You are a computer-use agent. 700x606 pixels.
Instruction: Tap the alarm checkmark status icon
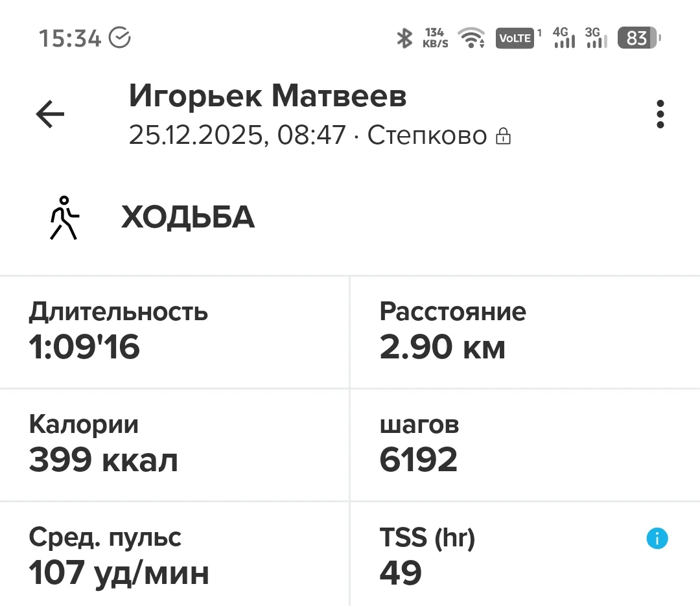click(120, 38)
